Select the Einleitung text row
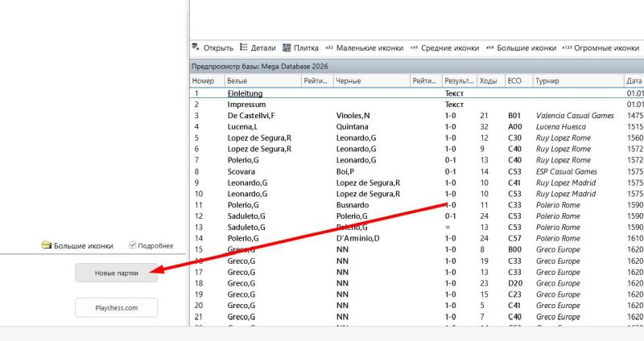The image size is (644, 341). tap(417, 93)
